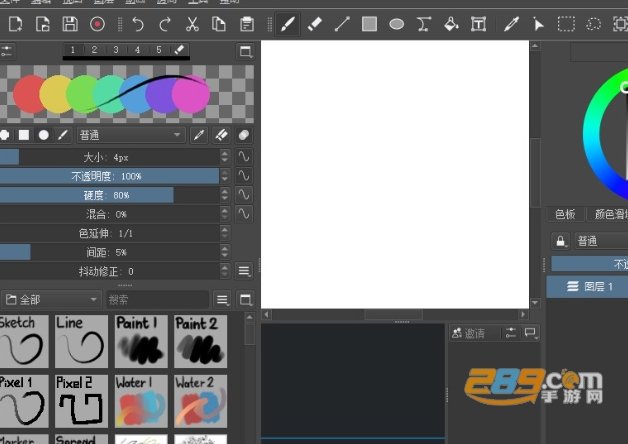This screenshot has height=444, width=628.
Task: Paste from clipboard icon
Action: click(x=247, y=24)
